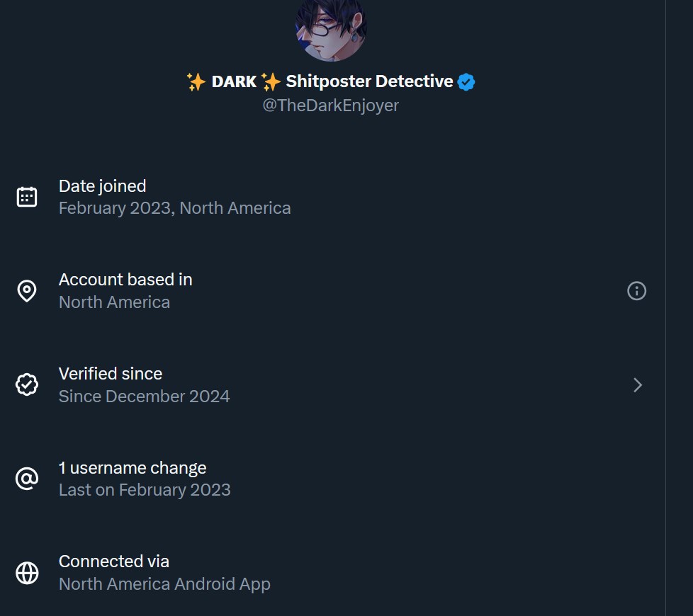Click the Connected via label
This screenshot has width=693, height=616.
point(114,561)
